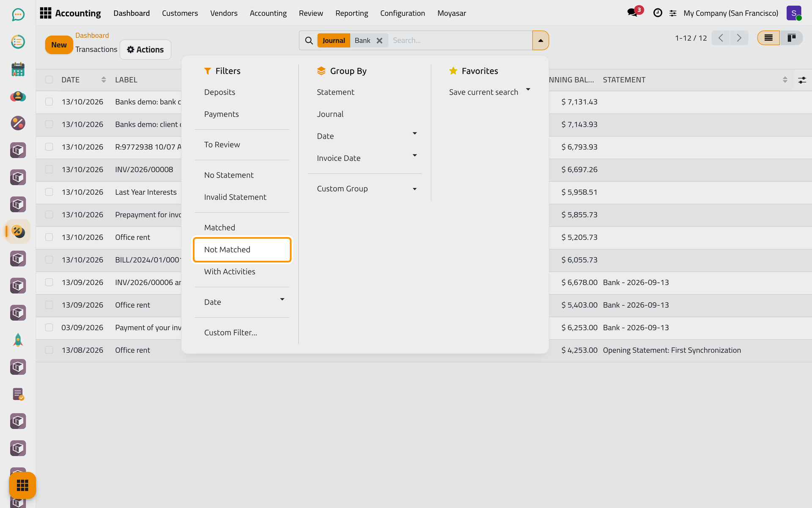This screenshot has width=812, height=508.
Task: Follow the Dashboard breadcrumb link
Action: (x=92, y=36)
